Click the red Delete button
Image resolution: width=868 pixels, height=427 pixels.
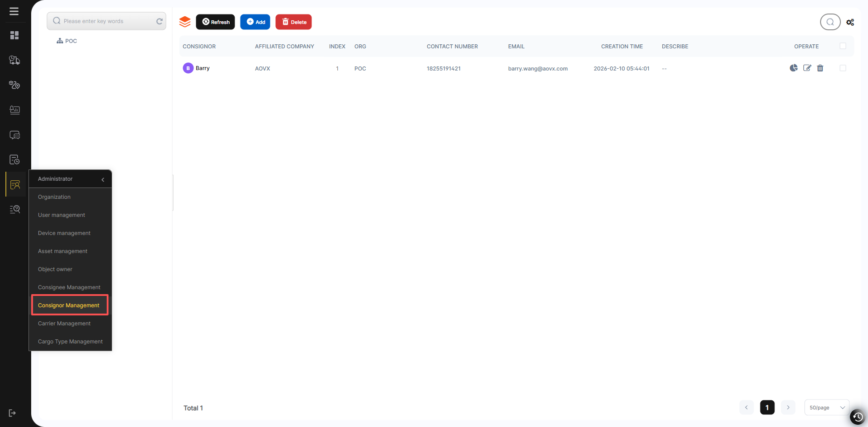pyautogui.click(x=293, y=22)
